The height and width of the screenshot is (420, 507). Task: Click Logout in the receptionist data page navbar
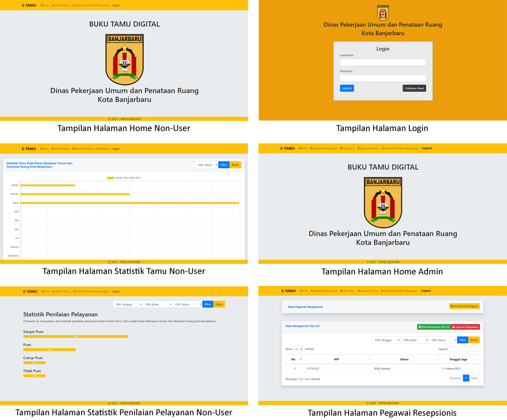pos(426,291)
